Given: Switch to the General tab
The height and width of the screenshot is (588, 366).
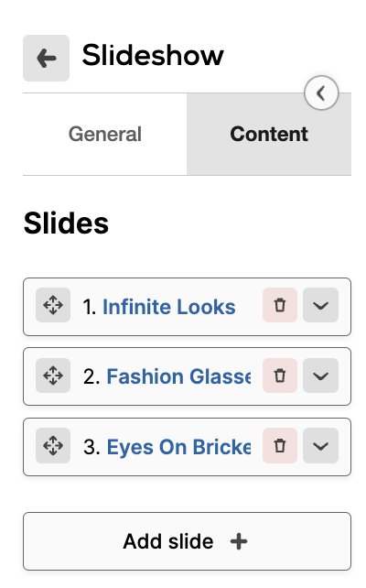Looking at the screenshot, I should pyautogui.click(x=105, y=134).
